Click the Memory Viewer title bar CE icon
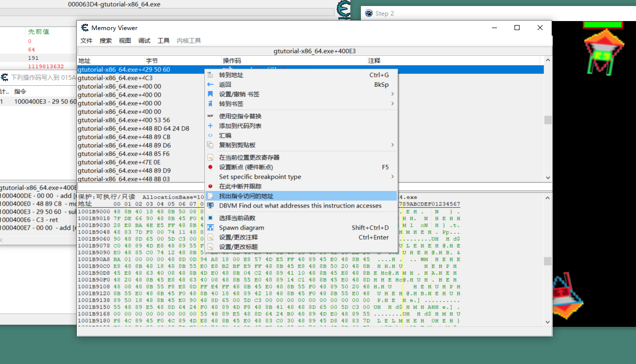 tap(84, 28)
